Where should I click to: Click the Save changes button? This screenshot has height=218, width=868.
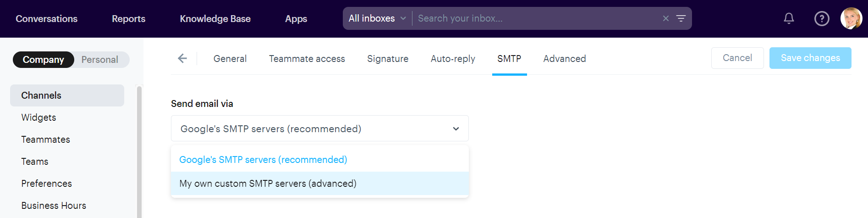pos(810,58)
